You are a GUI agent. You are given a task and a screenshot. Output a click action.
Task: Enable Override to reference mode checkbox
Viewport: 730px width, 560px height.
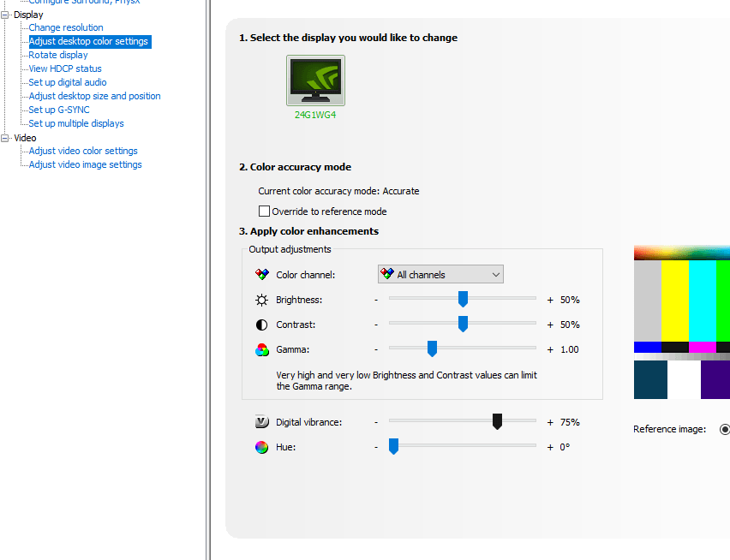pyautogui.click(x=264, y=211)
